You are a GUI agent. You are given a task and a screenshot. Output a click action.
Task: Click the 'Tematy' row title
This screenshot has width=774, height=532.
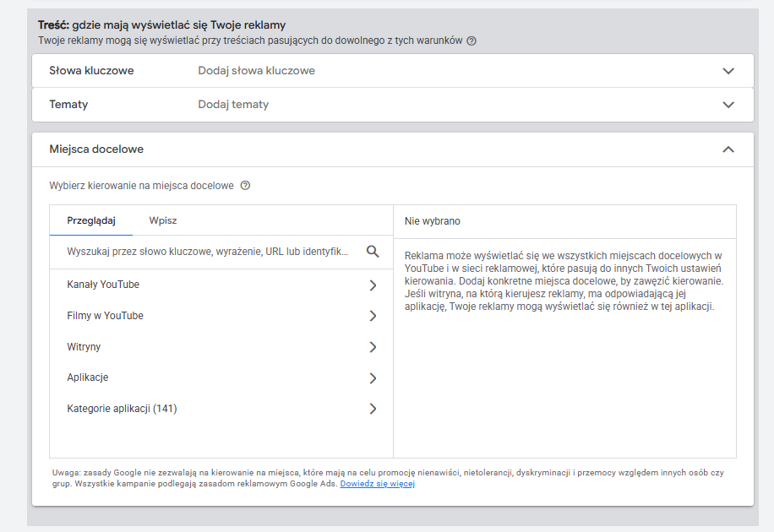[x=68, y=105]
